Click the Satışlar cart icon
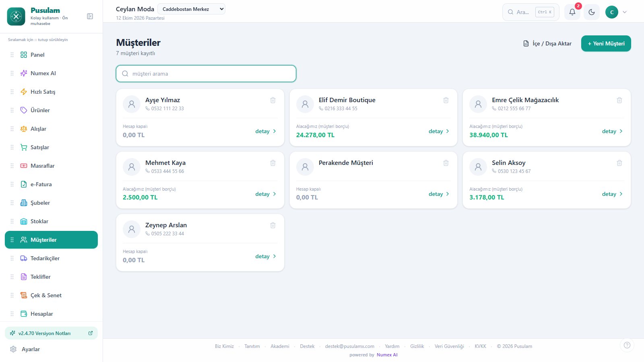The width and height of the screenshot is (644, 362). tap(24, 147)
